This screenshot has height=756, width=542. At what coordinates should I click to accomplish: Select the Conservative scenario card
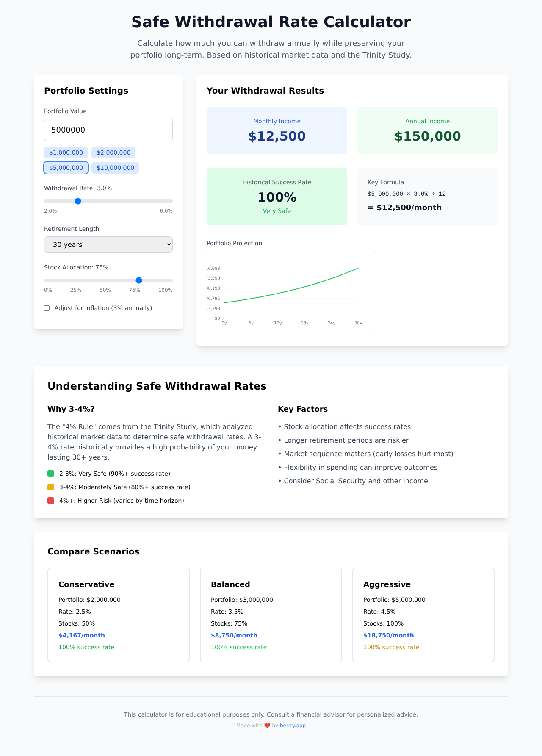coord(119,615)
